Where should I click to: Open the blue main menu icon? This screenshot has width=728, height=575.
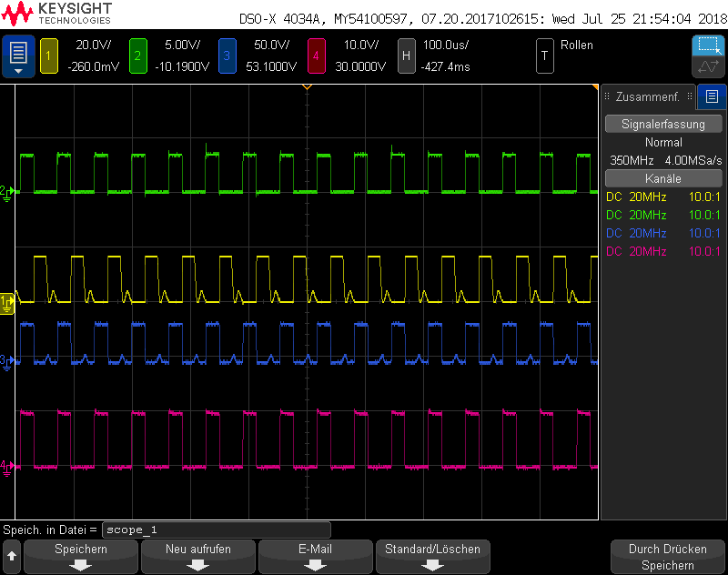point(18,56)
